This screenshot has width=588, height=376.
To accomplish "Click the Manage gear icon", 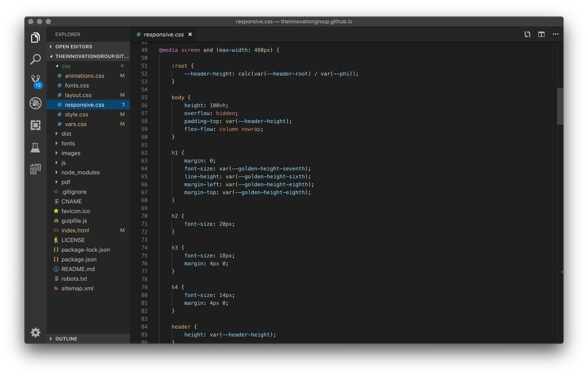I will tap(35, 332).
